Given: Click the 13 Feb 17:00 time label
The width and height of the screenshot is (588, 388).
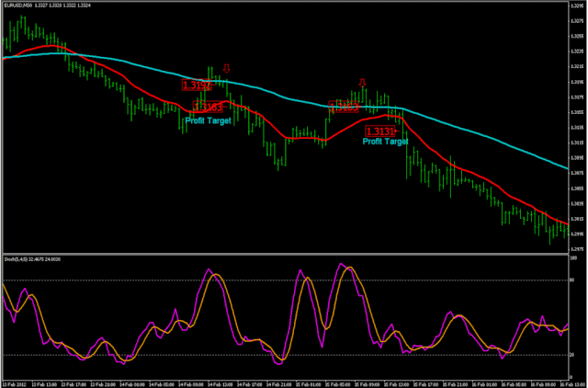Looking at the screenshot, I should [x=73, y=384].
